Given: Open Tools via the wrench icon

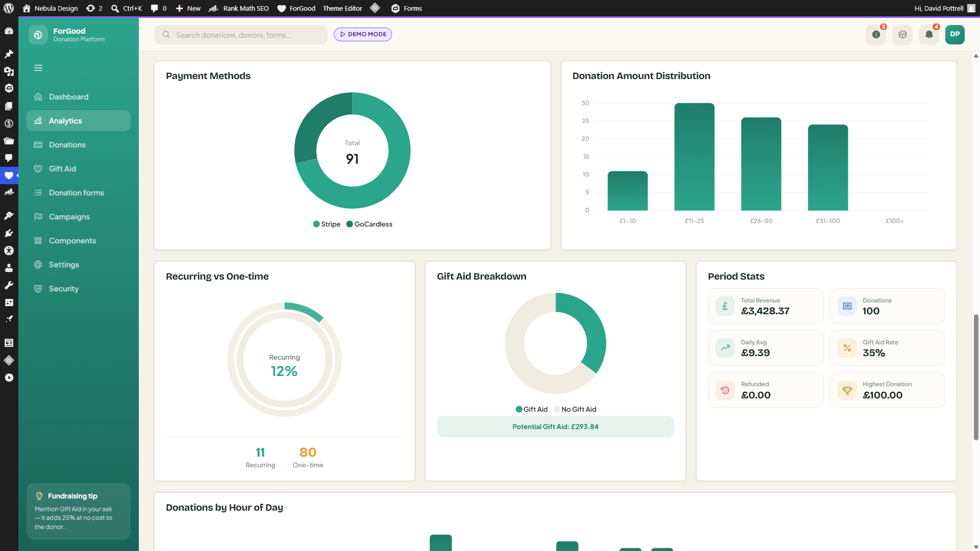Looking at the screenshot, I should pyautogui.click(x=9, y=285).
